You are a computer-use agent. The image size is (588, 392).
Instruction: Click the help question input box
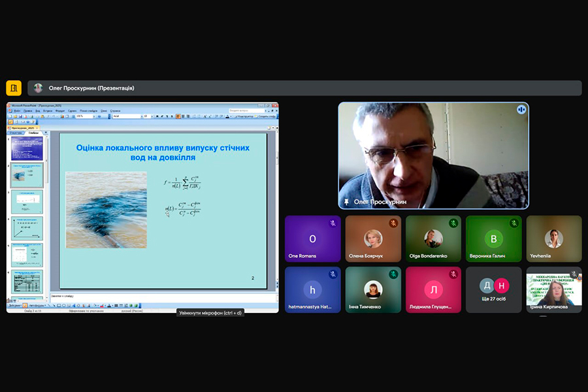(246, 110)
